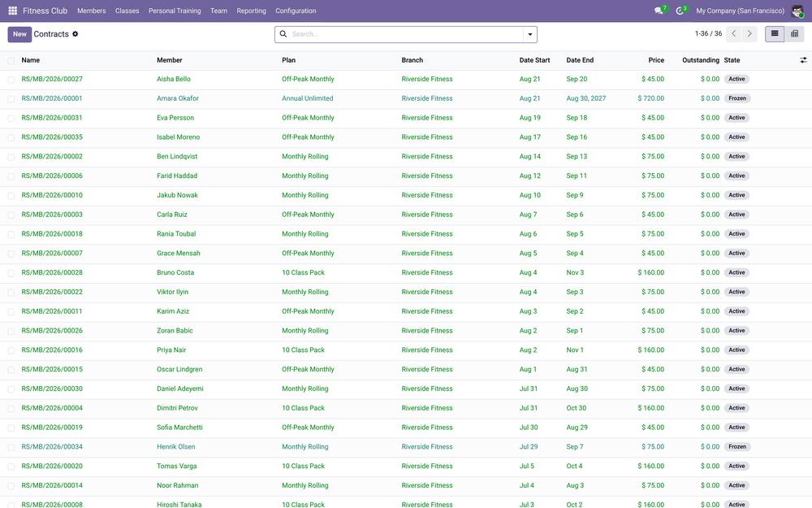This screenshot has width=812, height=508.
Task: Open contract RS/MB/2026/00014
Action: pos(52,486)
